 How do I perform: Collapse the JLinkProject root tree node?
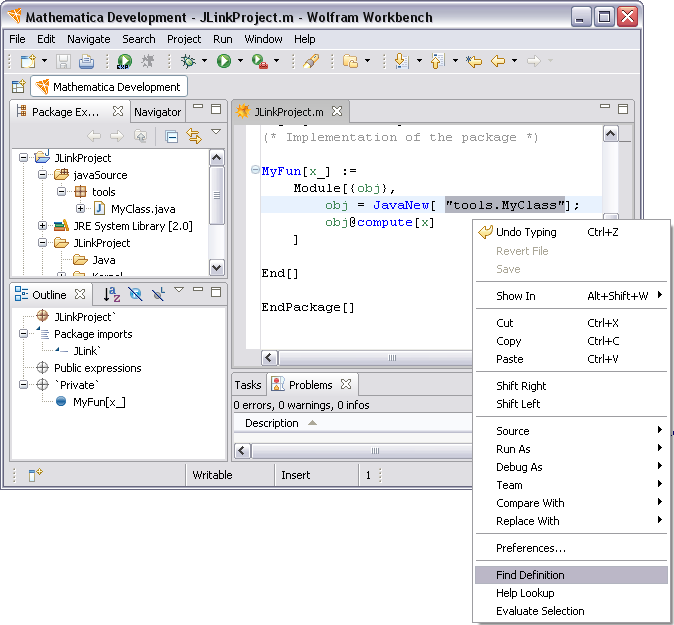pos(23,158)
